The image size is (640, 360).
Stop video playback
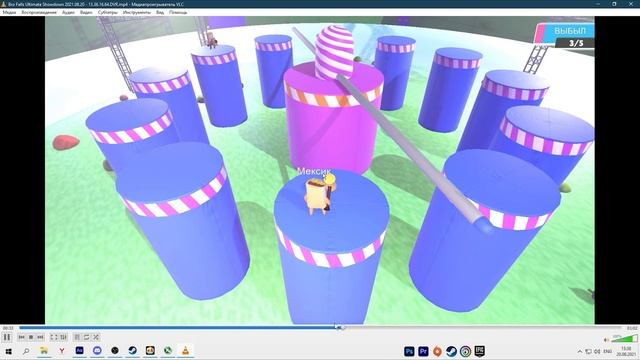[x=31, y=337]
